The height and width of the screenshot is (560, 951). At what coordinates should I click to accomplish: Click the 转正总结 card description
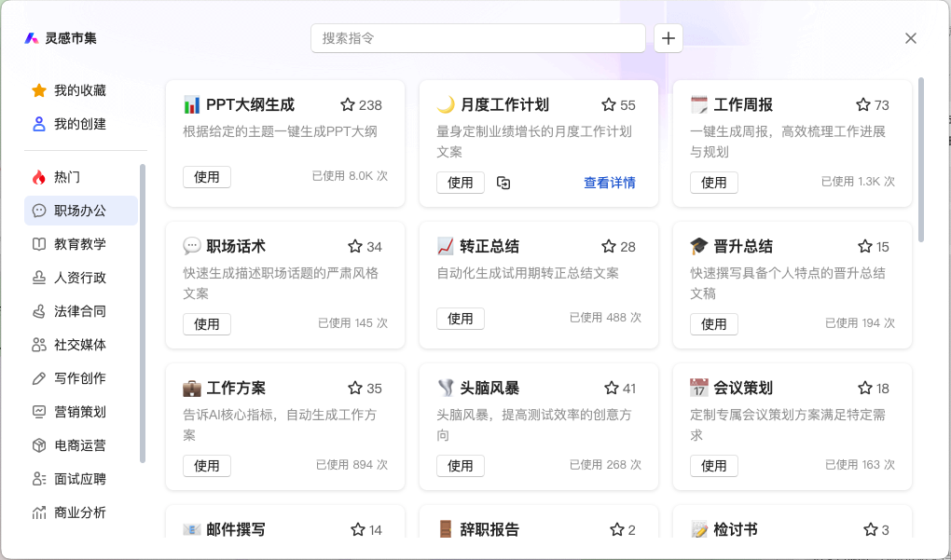[528, 273]
